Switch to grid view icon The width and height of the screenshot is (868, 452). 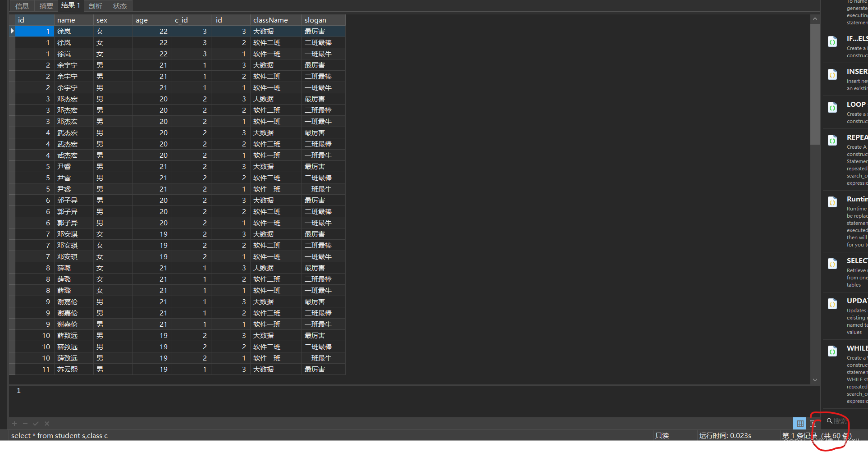(800, 424)
